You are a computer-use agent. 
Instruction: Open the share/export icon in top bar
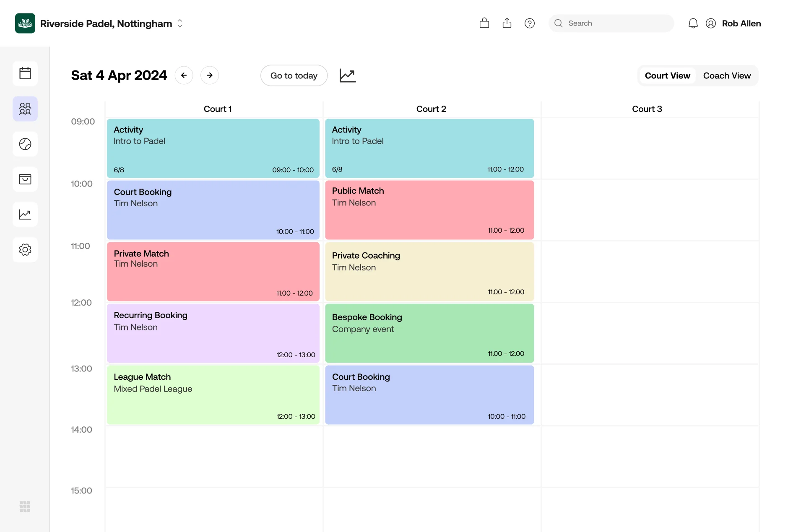coord(507,23)
